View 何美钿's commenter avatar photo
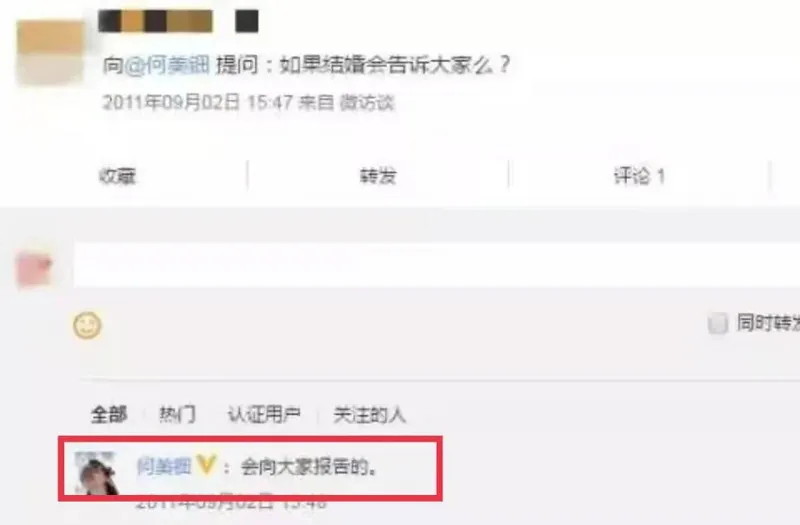800x525 pixels. pyautogui.click(x=95, y=473)
